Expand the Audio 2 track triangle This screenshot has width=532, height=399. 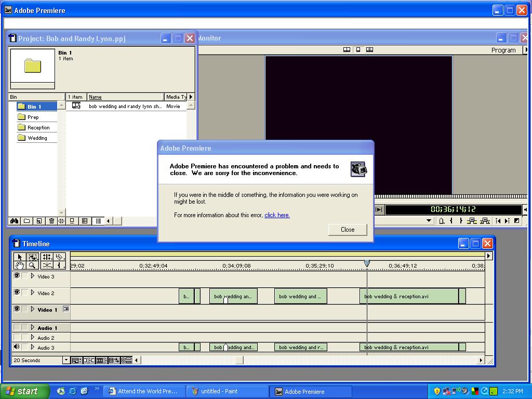(33, 337)
